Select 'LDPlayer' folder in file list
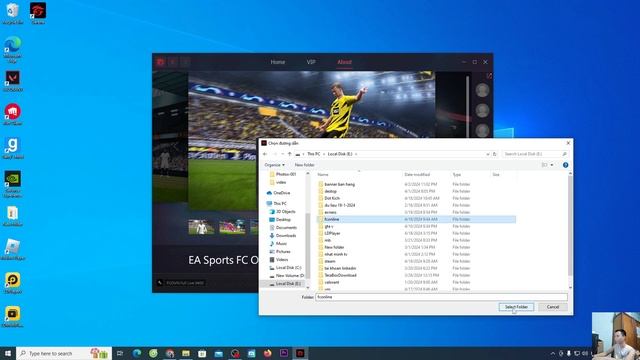This screenshot has height=360, width=640. tap(416, 233)
